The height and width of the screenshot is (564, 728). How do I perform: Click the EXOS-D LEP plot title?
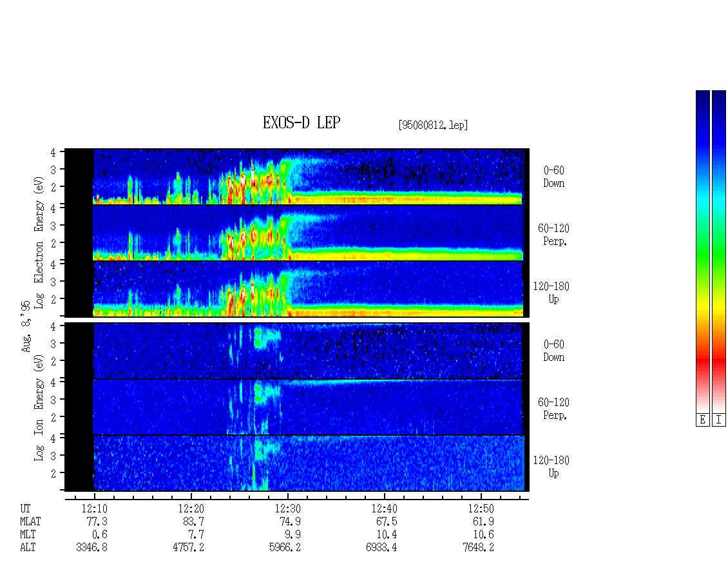(x=302, y=122)
